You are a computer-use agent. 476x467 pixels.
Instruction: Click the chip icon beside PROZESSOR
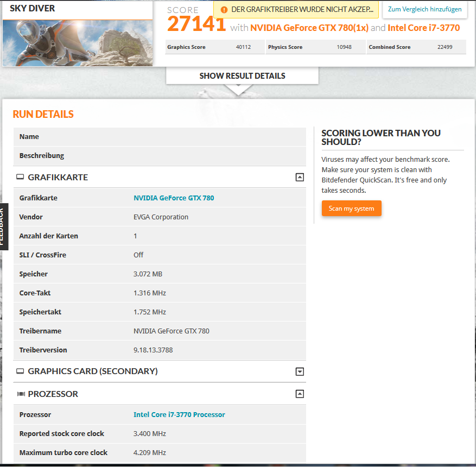click(21, 394)
